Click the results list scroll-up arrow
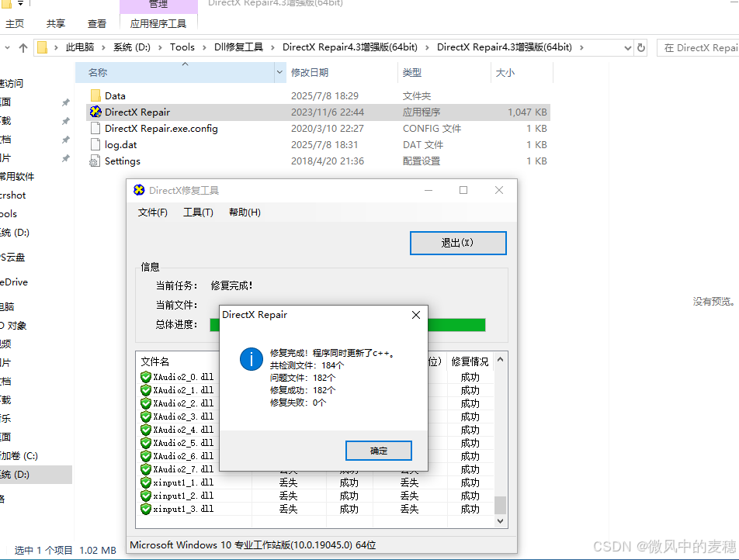Screen dimensions: 739x560 pyautogui.click(x=501, y=360)
